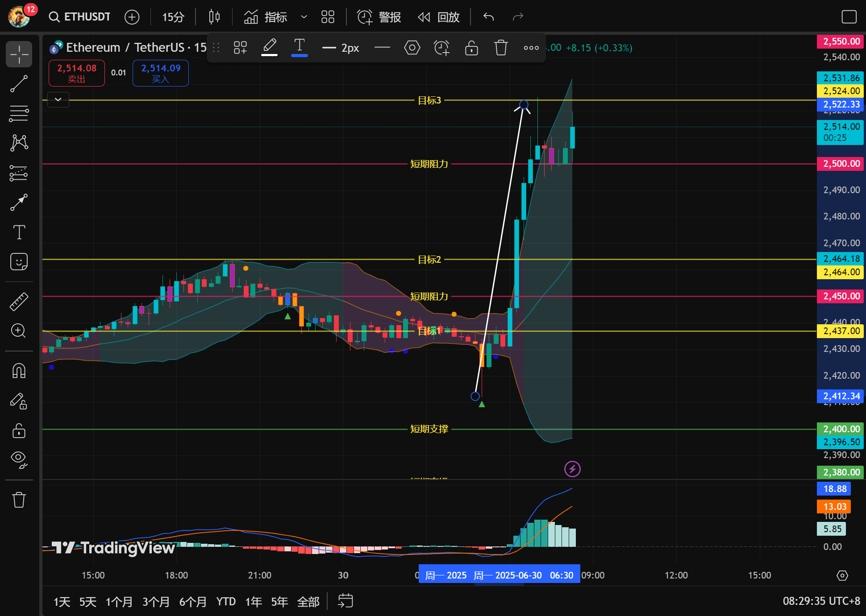Select the 目标3 horizontal line label

(429, 100)
